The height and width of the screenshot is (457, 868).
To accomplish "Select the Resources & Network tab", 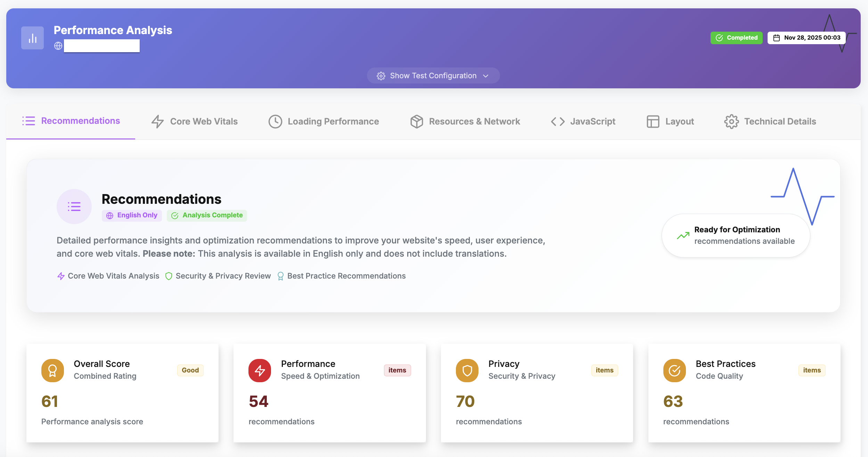I will click(x=465, y=121).
